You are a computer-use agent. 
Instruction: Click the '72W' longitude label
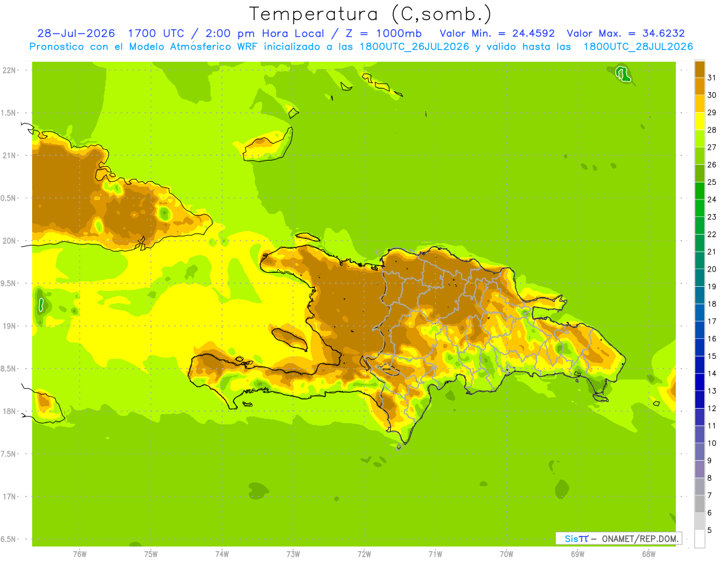tap(364, 554)
